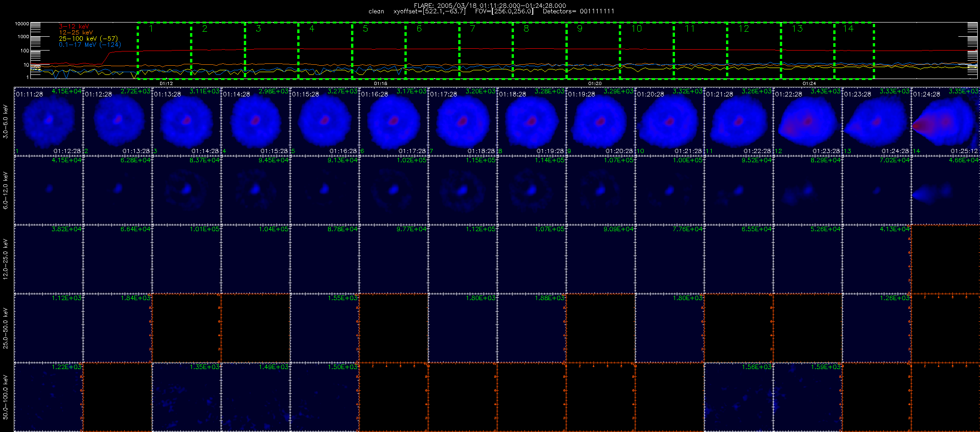The height and width of the screenshot is (432, 980).
Task: Click the 1.02E+05 value in the 6.0-12.0 keV row
Action: (412, 160)
